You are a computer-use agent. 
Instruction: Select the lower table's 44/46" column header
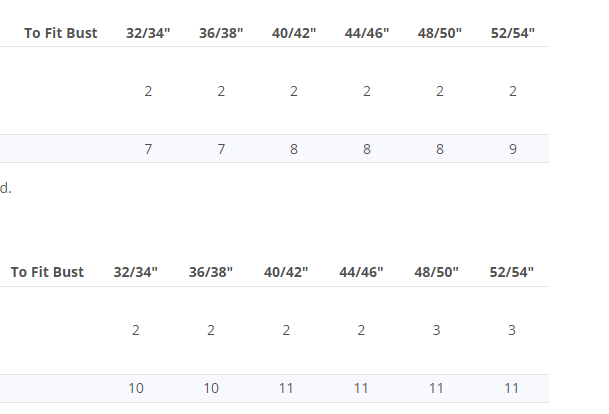[x=361, y=272]
